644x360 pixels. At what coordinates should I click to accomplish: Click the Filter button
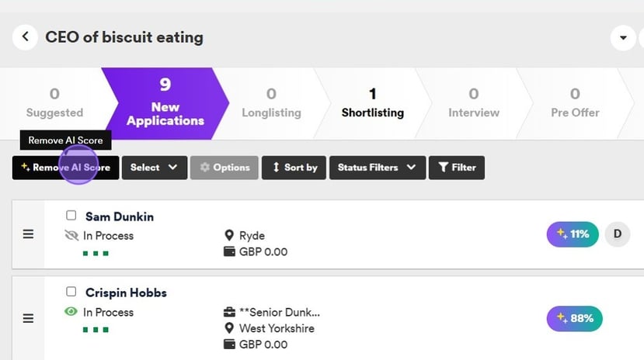pos(457,168)
